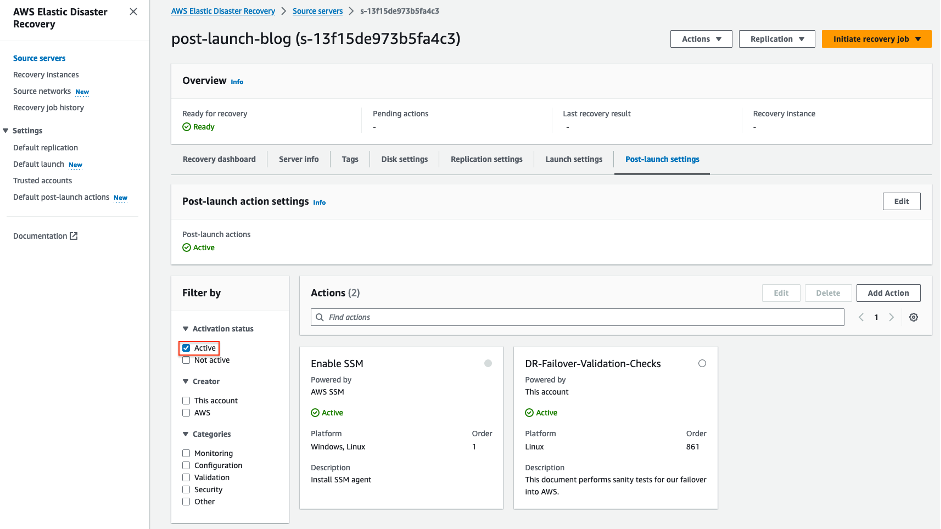This screenshot has height=529, width=941.
Task: Collapse the Activation status filter section
Action: (185, 328)
